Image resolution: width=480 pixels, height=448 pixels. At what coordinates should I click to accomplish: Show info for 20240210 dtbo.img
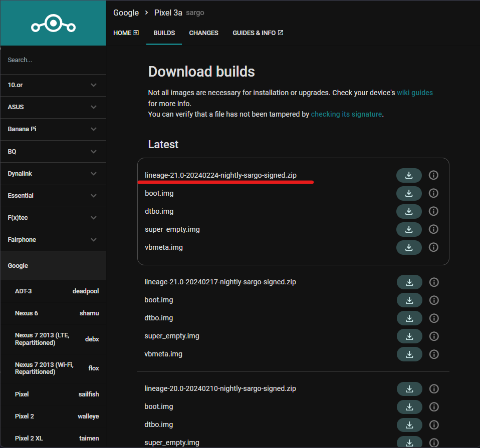click(x=434, y=425)
